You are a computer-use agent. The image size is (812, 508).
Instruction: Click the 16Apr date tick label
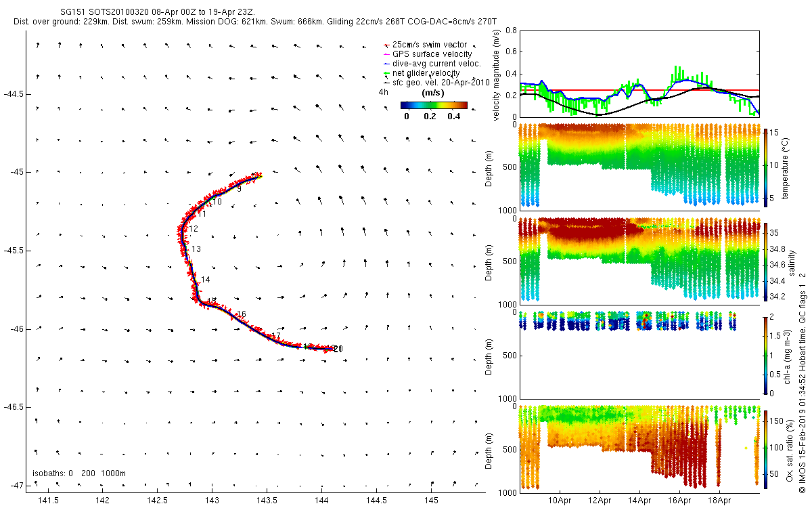pos(679,501)
